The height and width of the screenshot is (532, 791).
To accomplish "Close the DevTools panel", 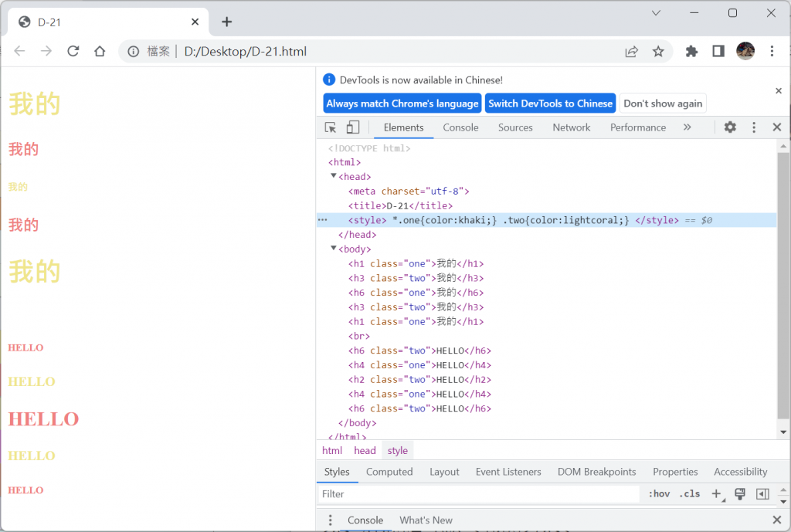I will (777, 127).
